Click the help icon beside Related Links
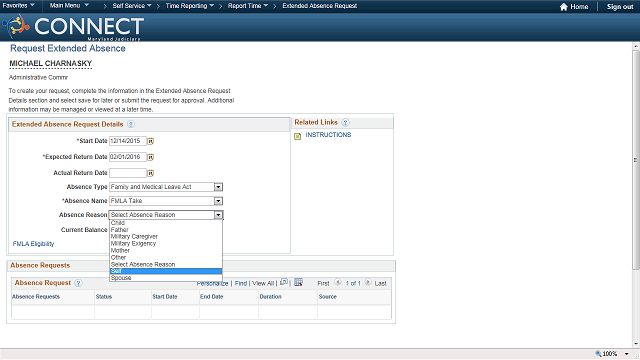Image resolution: width=640 pixels, height=360 pixels. pos(345,122)
